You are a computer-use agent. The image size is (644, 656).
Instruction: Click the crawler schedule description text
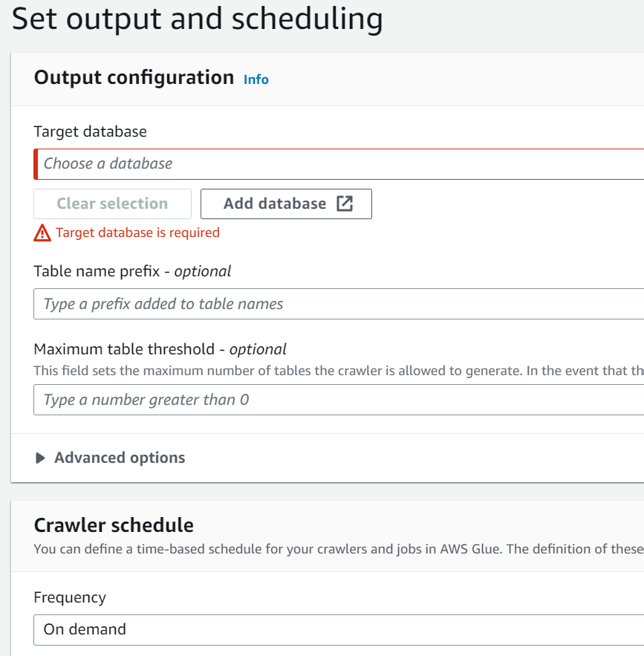tap(339, 549)
